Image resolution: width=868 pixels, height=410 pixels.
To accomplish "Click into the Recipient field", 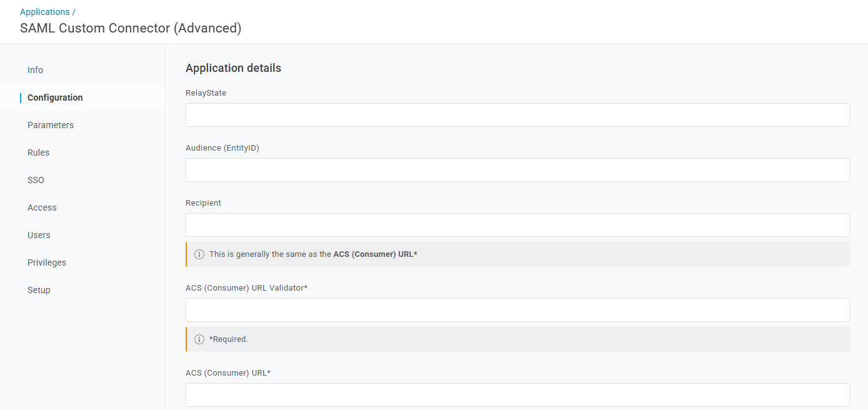I will [517, 225].
